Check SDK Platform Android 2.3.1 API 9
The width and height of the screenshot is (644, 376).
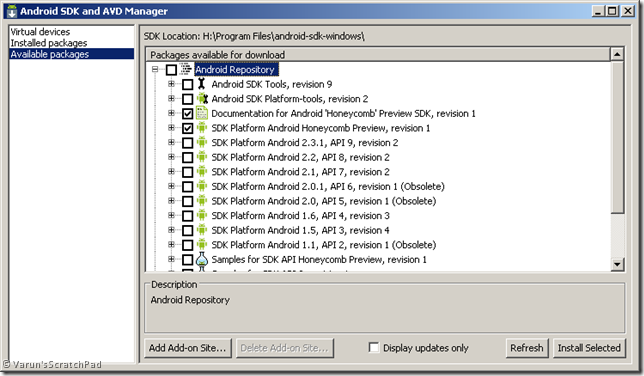click(187, 143)
